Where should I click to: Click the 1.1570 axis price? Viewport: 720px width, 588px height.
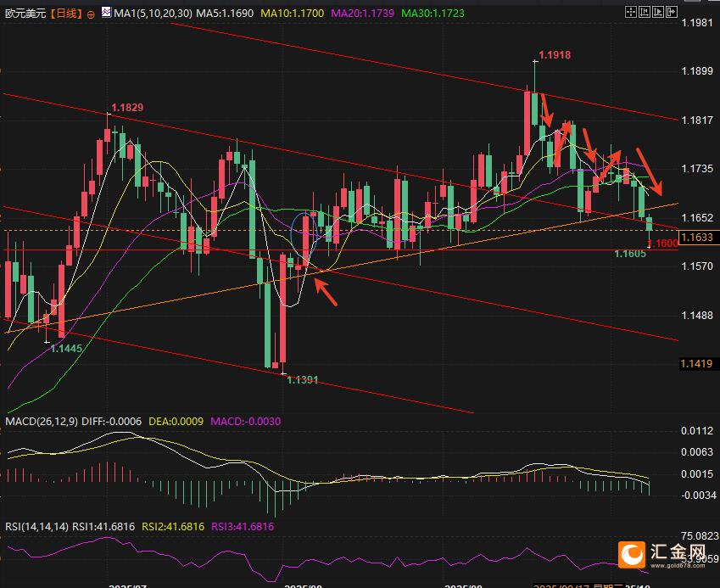[x=697, y=266]
